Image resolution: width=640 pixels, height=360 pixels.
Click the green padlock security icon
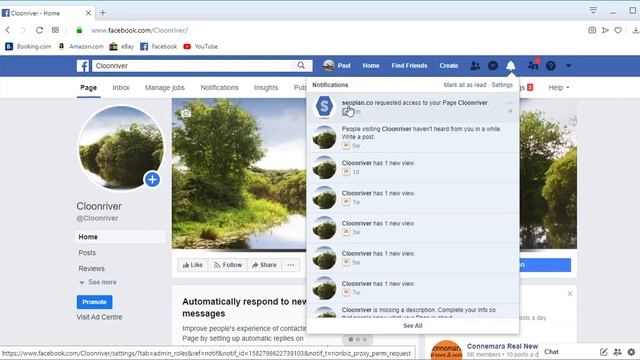click(x=79, y=30)
